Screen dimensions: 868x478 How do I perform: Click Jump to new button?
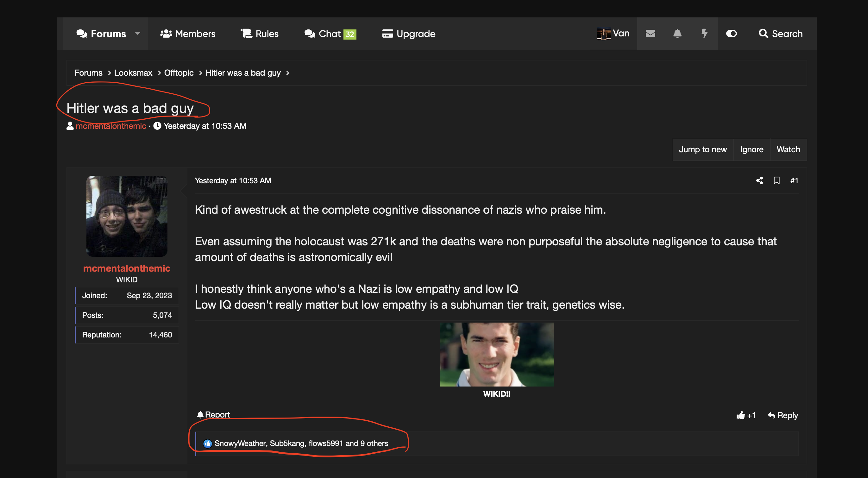(x=702, y=149)
